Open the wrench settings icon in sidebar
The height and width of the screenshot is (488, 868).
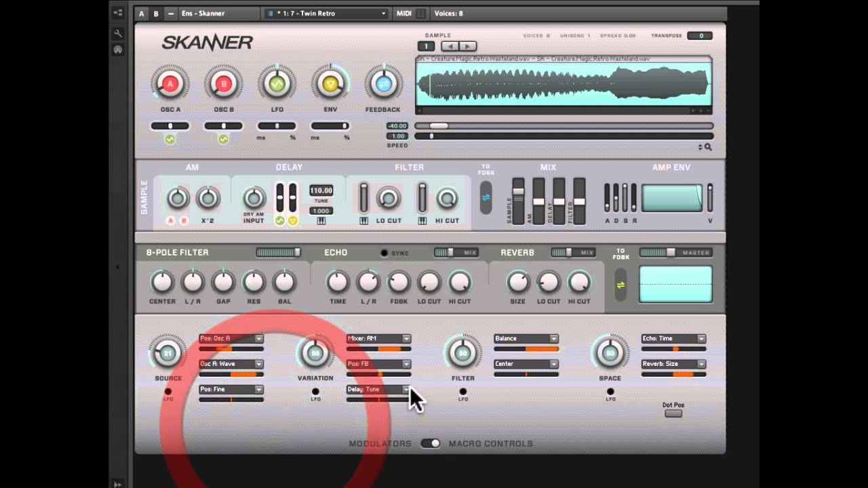[x=118, y=33]
